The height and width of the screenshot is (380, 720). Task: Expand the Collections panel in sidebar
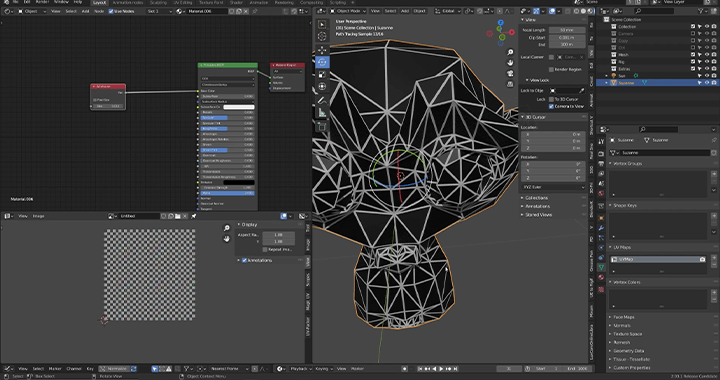[536, 198]
